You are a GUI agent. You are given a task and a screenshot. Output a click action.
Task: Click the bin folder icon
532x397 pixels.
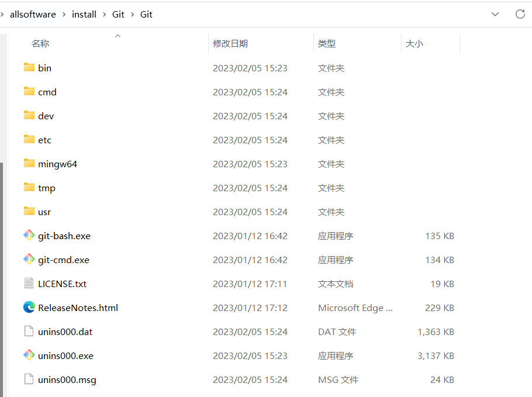[x=29, y=67]
